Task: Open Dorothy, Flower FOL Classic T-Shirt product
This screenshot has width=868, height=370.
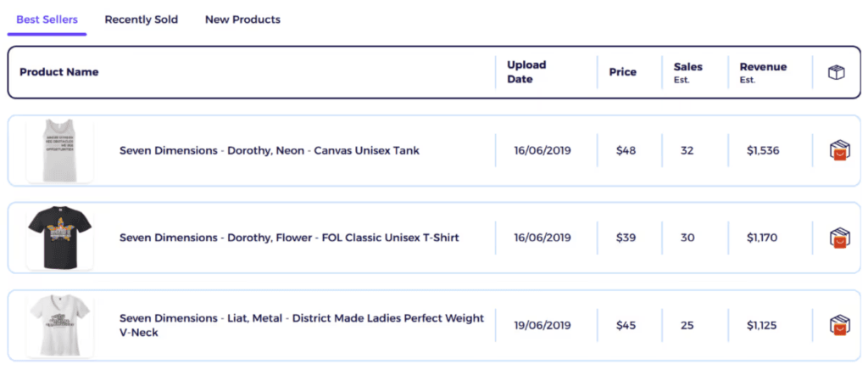Action: (289, 238)
